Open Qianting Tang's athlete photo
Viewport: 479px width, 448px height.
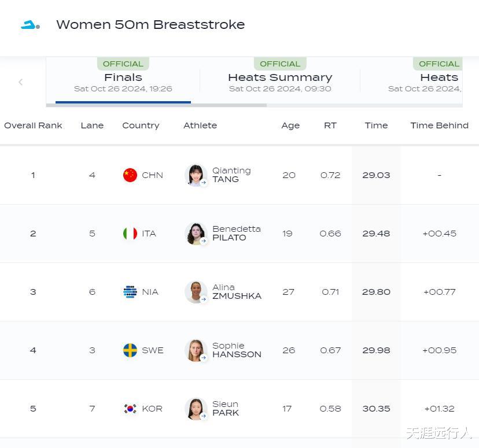[x=196, y=175]
